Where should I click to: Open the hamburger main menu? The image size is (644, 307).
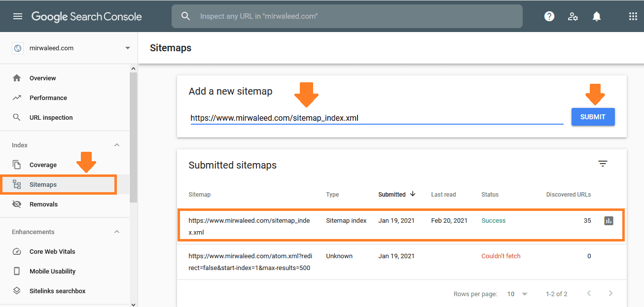coord(18,16)
